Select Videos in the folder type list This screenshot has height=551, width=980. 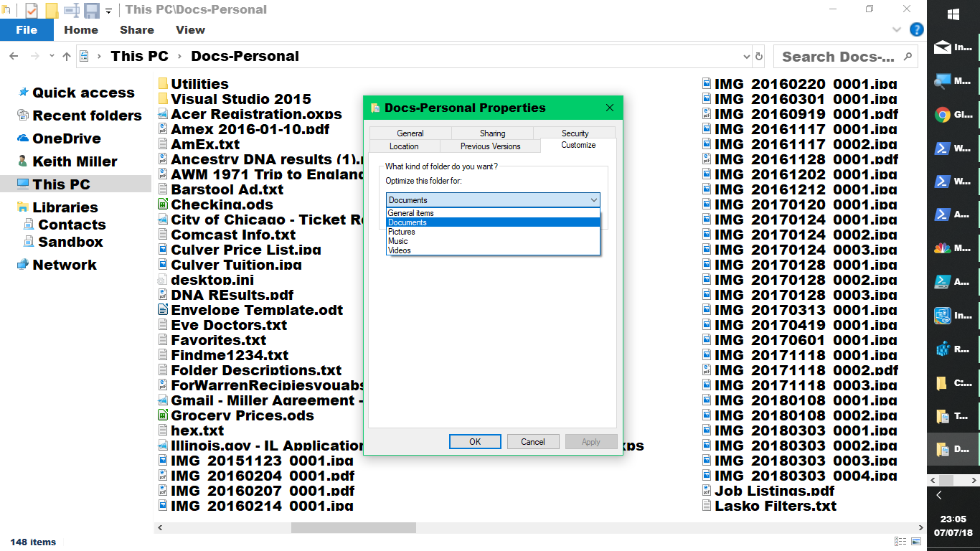coord(493,250)
